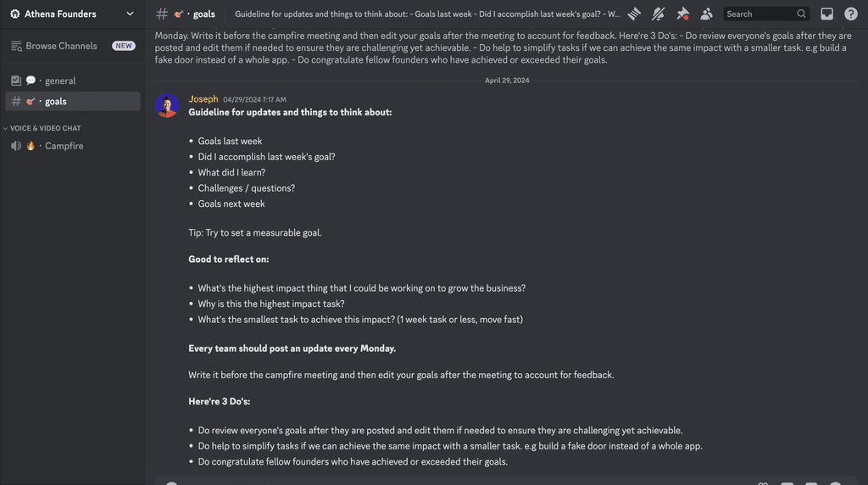Click the hash icon beside goals header

tap(162, 14)
